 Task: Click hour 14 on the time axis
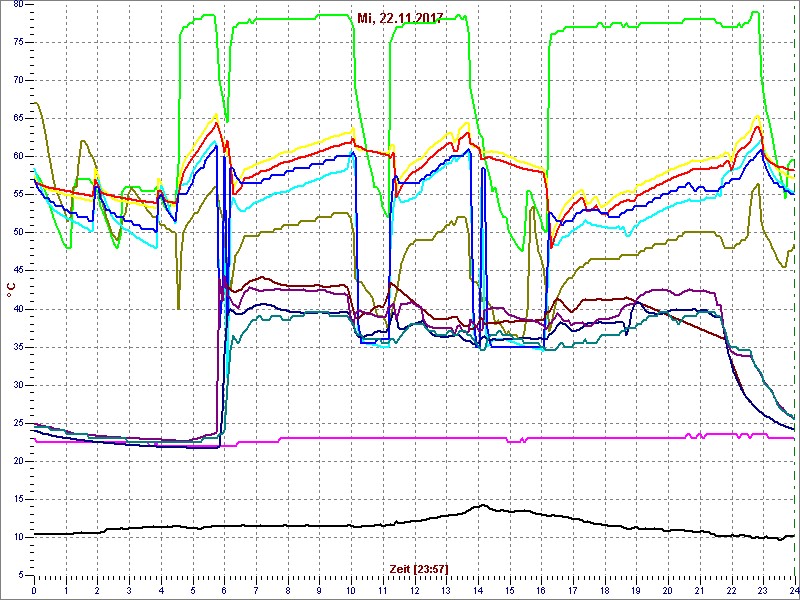click(x=478, y=591)
